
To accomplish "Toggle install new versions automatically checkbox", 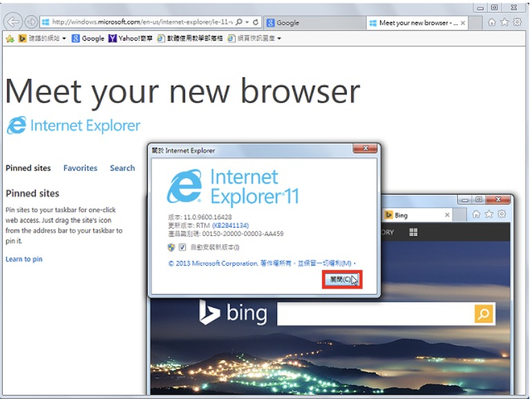I will point(182,247).
